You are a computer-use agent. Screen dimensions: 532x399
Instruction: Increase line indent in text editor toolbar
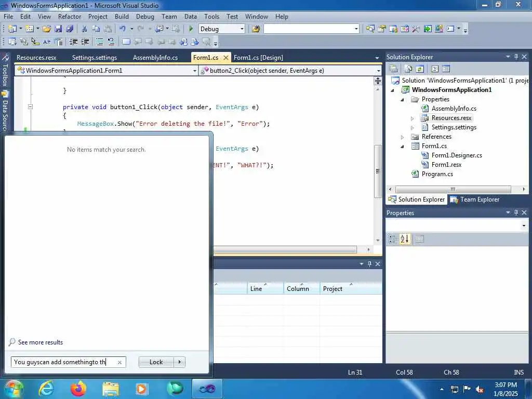85,42
